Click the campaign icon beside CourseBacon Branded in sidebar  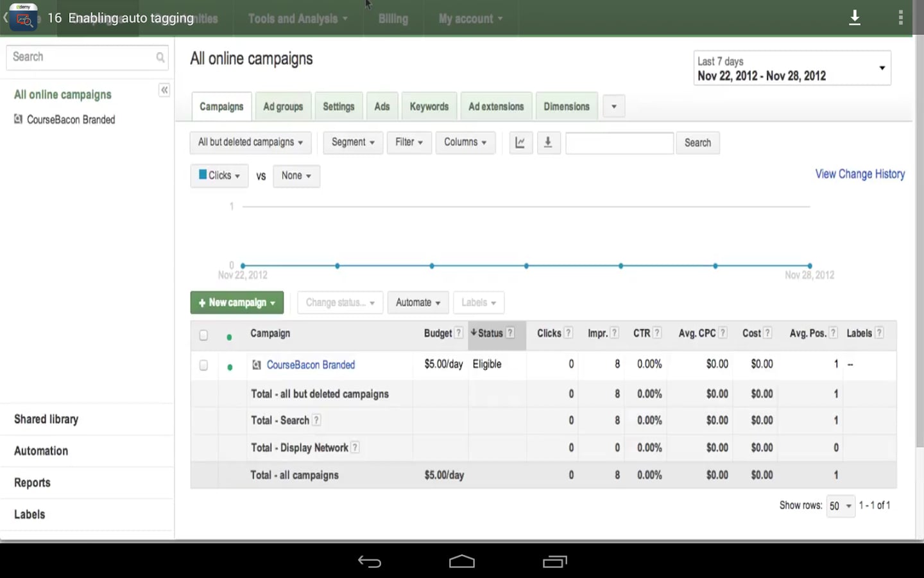(18, 119)
